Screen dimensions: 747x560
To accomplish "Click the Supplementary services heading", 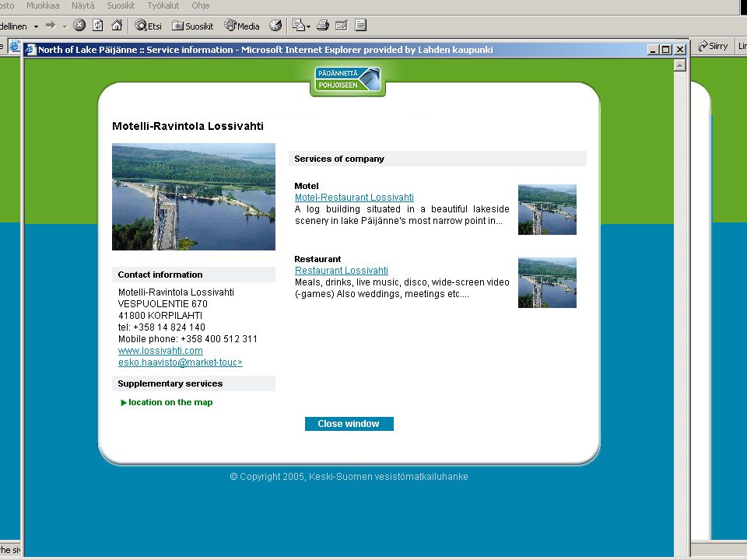I will coord(170,383).
